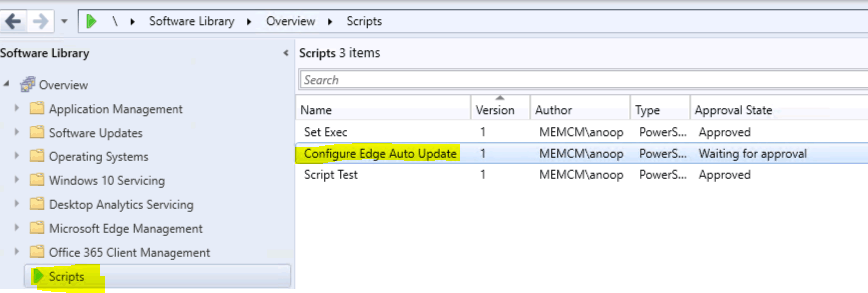Click Software Library in the breadcrumb

click(x=191, y=21)
